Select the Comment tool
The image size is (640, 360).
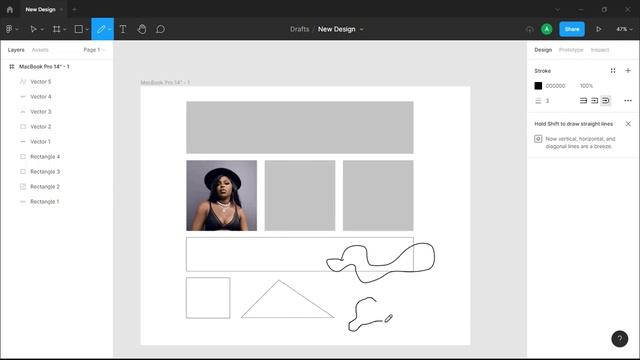[160, 29]
